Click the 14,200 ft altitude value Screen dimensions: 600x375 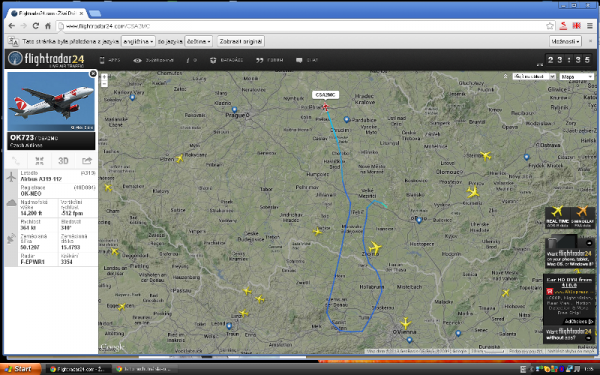(31, 213)
